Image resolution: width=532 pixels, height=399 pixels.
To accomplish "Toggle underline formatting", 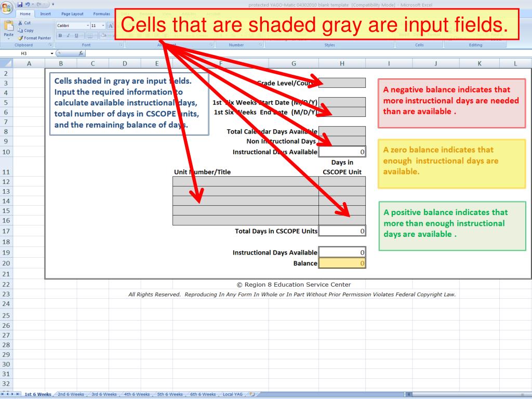I will coord(76,35).
